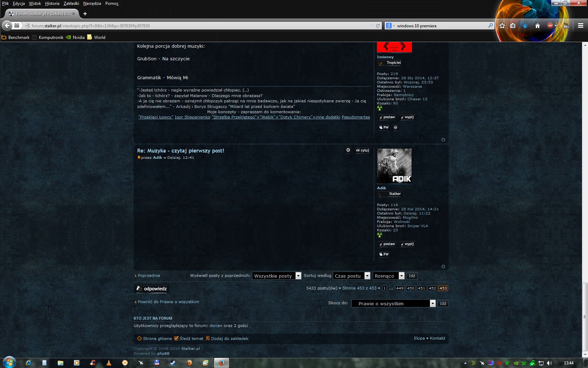Open Nvidia bookmark
Screen dimensions: 588x368
(x=75, y=38)
